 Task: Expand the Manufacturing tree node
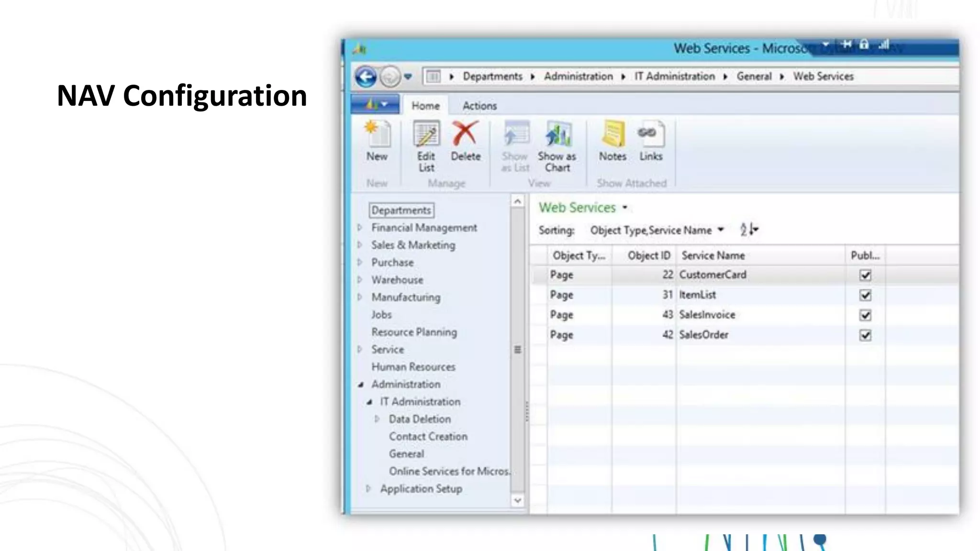[x=360, y=297]
